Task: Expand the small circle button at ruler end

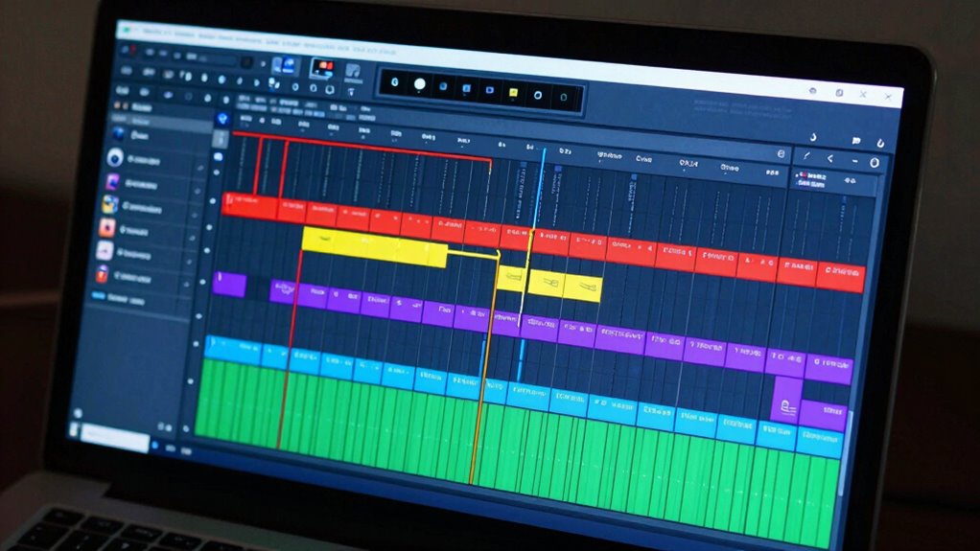Action: tap(781, 153)
